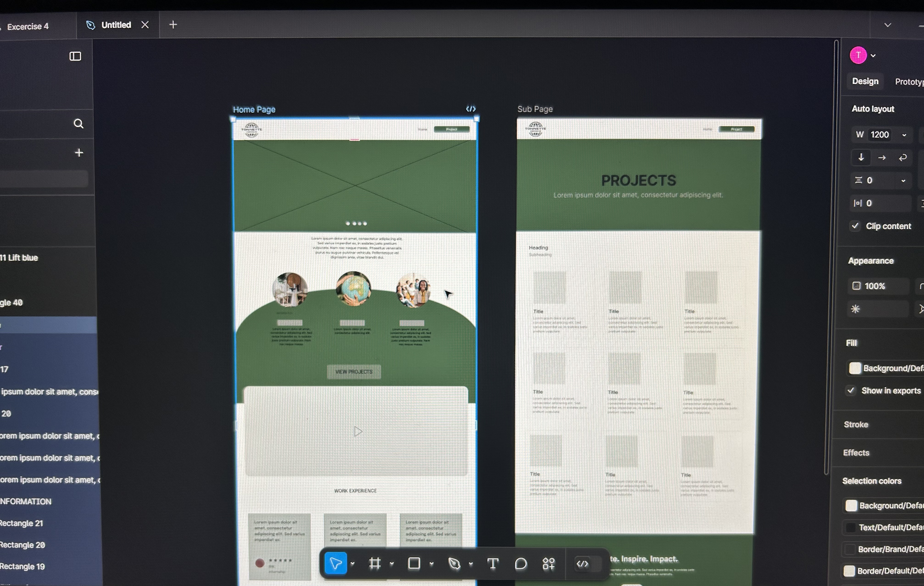Select the Text tool
Screen dimensions: 924x586
tap(493, 563)
